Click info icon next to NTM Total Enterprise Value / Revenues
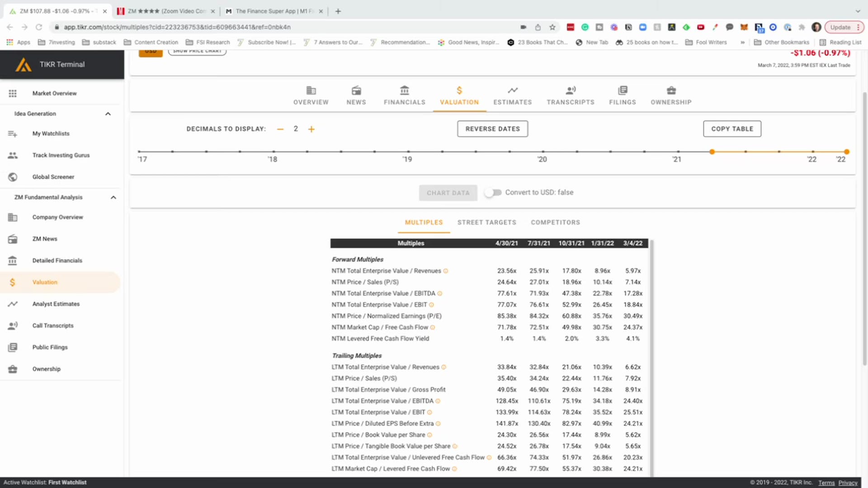Screen dimensions: 868x488 tap(446, 271)
